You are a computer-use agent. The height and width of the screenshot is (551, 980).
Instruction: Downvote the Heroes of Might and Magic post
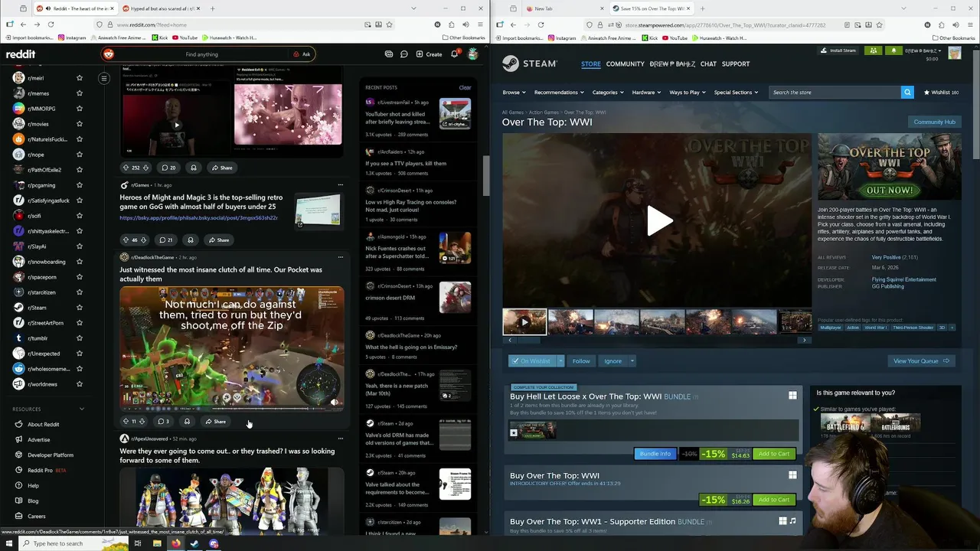(144, 240)
